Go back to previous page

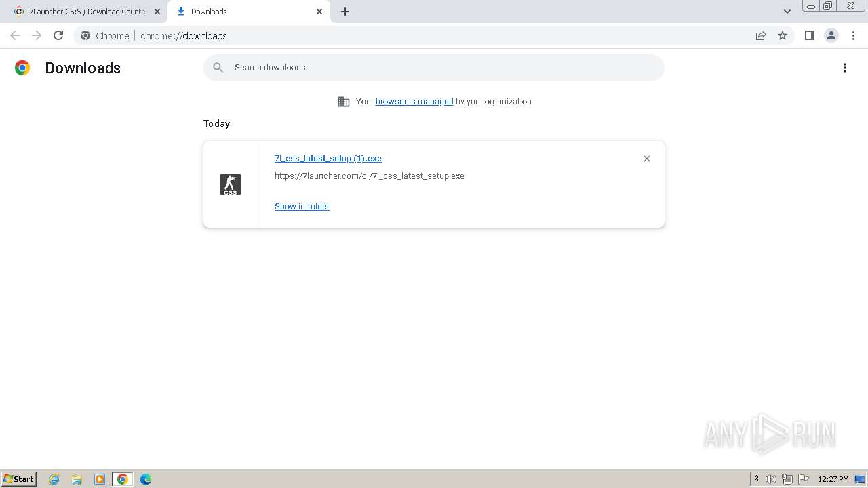(x=15, y=35)
